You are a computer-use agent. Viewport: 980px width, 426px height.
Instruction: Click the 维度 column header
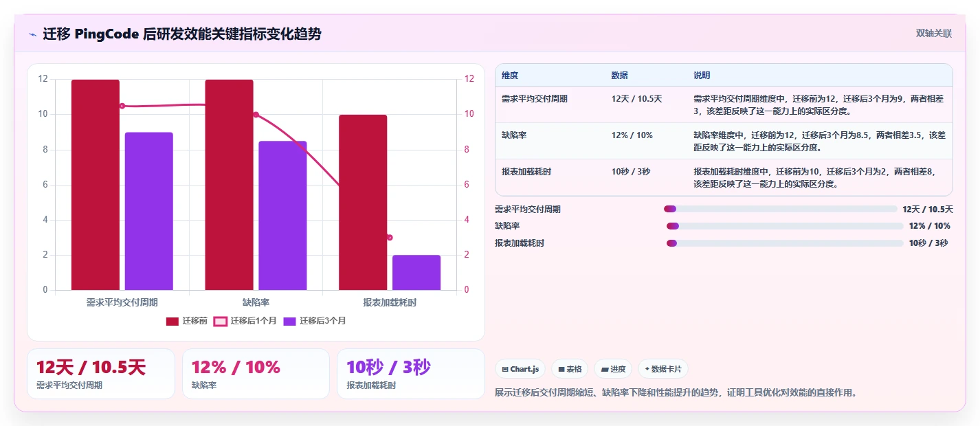510,76
